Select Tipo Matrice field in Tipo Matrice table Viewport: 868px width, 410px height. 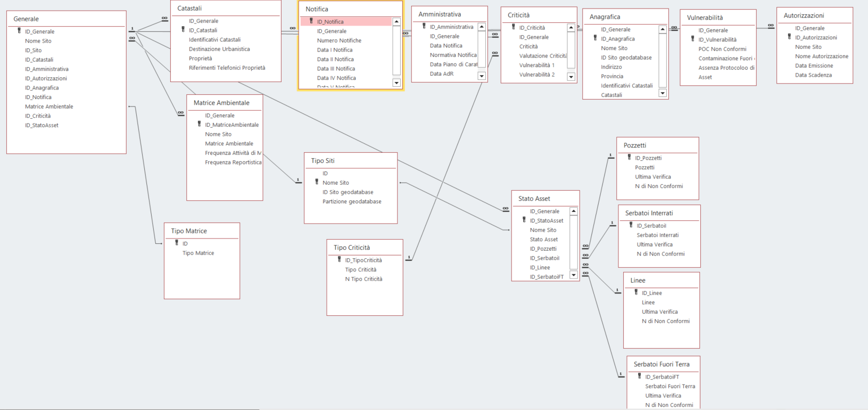[198, 253]
